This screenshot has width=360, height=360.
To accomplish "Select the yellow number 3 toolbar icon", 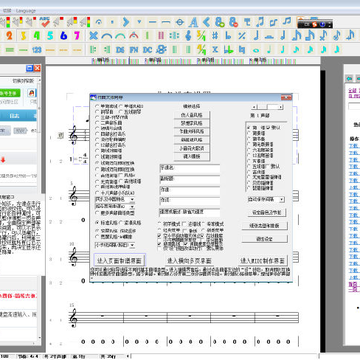I will [23, 35].
